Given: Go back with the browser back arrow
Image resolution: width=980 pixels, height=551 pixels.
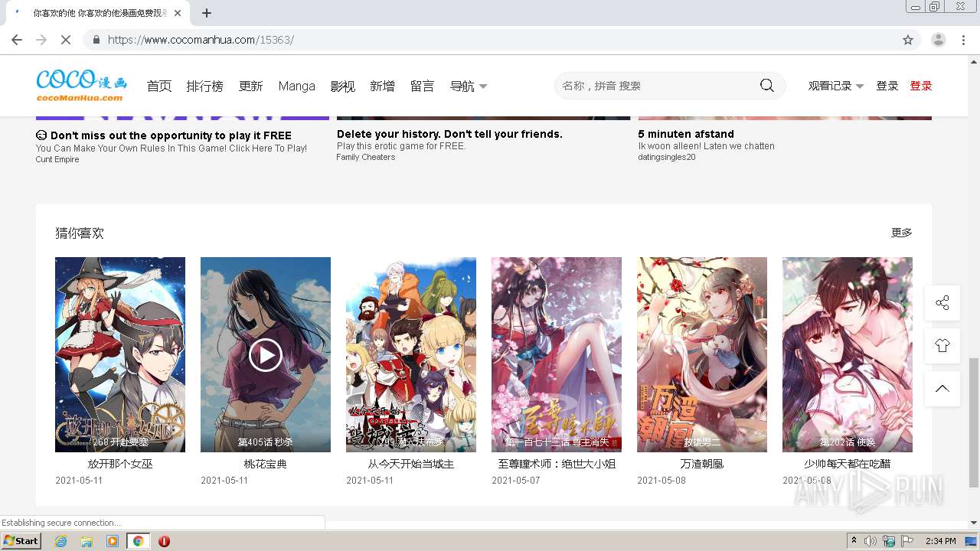Looking at the screenshot, I should tap(17, 40).
